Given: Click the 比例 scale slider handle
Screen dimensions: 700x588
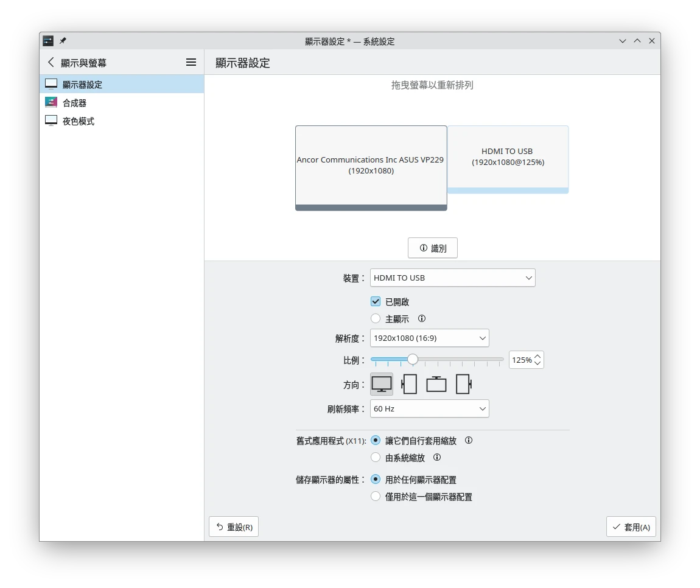Looking at the screenshot, I should pyautogui.click(x=413, y=359).
